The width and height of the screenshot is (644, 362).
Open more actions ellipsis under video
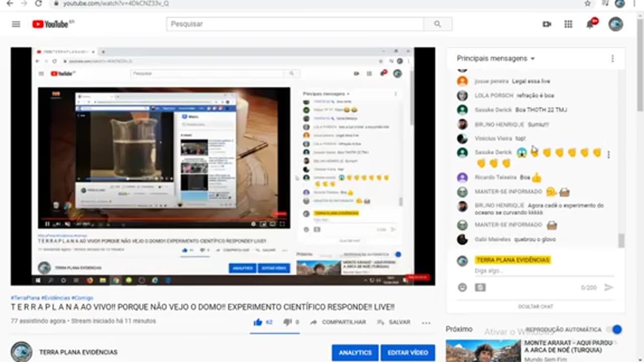426,322
